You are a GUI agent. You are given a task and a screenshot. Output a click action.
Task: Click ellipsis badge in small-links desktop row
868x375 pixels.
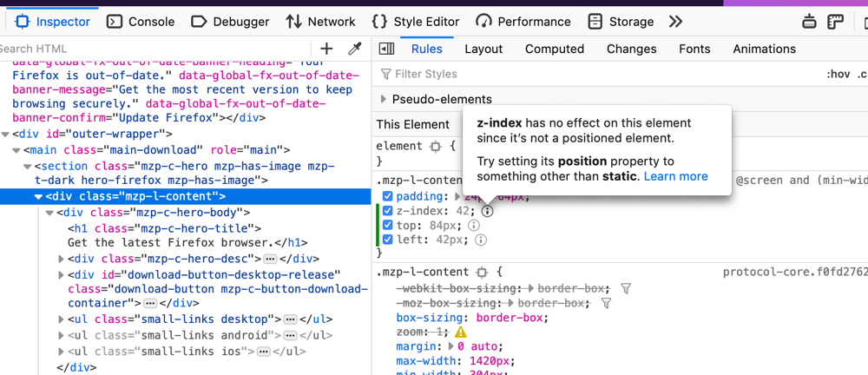point(290,319)
